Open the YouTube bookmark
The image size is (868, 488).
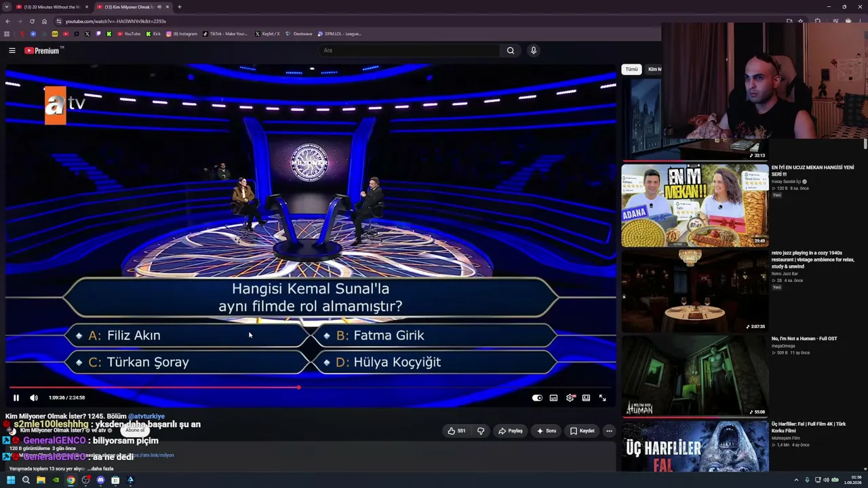point(129,34)
